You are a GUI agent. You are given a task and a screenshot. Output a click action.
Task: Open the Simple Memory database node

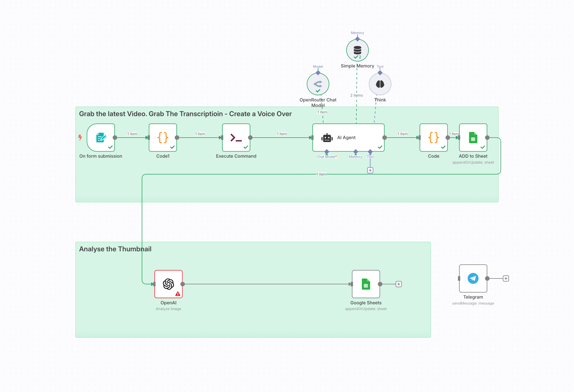[357, 50]
